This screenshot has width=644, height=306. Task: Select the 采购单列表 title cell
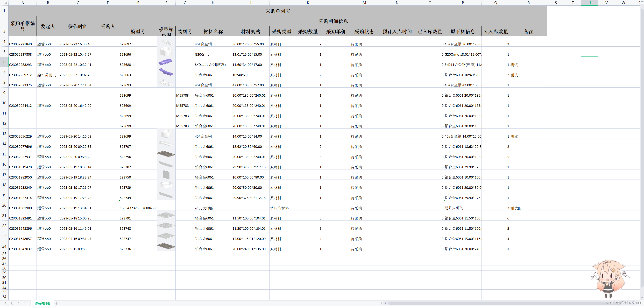(278, 11)
